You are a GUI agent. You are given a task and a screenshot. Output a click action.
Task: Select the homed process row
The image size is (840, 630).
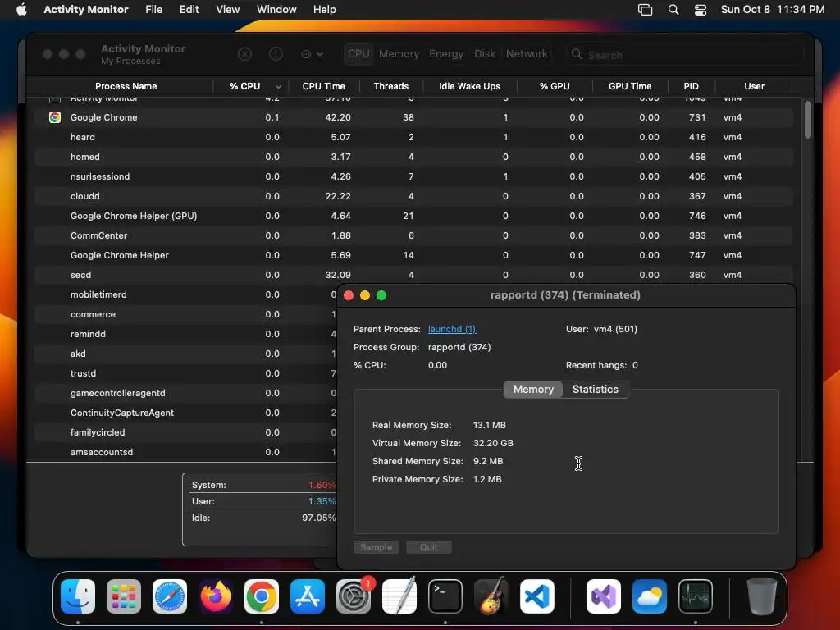[x=413, y=157]
